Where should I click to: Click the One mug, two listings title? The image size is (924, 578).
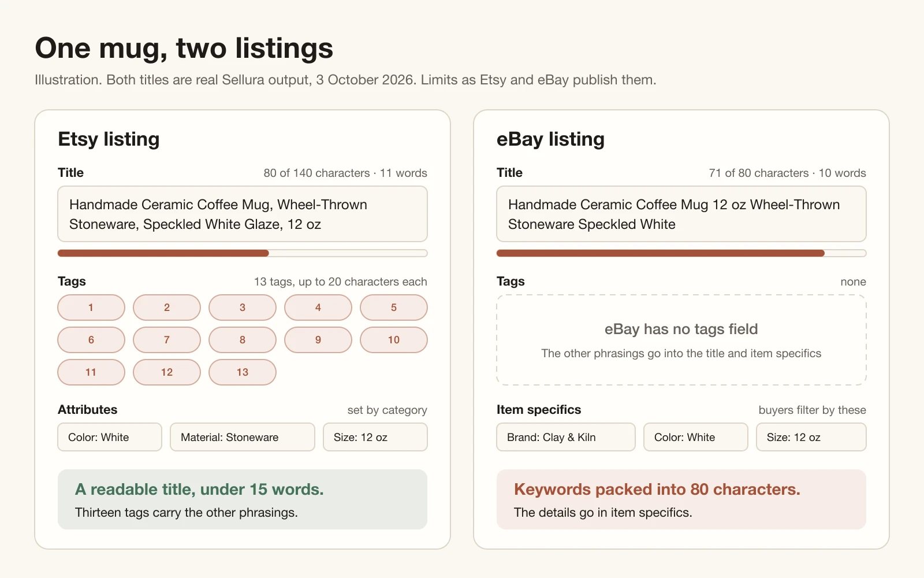(x=184, y=48)
